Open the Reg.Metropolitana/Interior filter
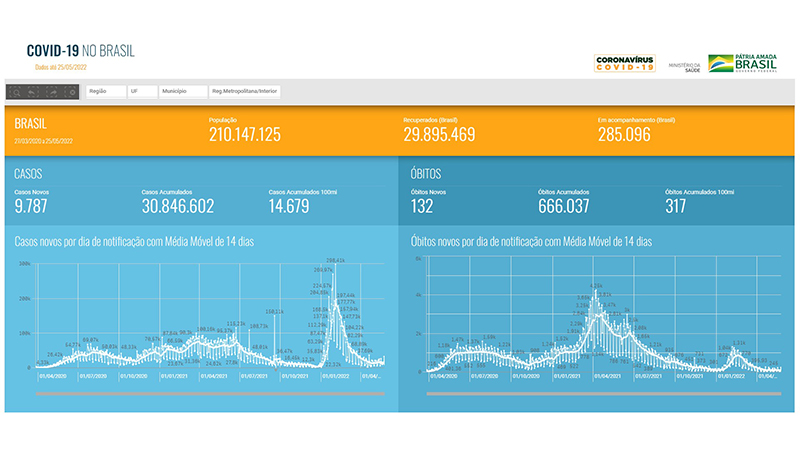Image resolution: width=800 pixels, height=450 pixels. pos(244,91)
